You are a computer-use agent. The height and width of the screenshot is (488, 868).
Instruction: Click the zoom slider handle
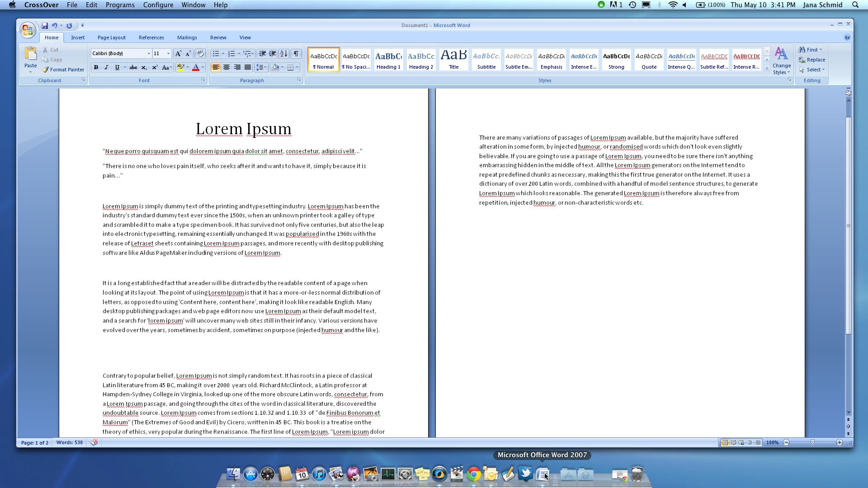click(813, 442)
